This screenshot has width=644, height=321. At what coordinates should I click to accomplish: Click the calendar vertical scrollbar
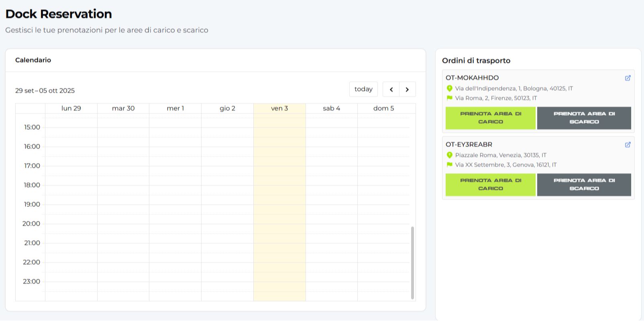point(412,263)
